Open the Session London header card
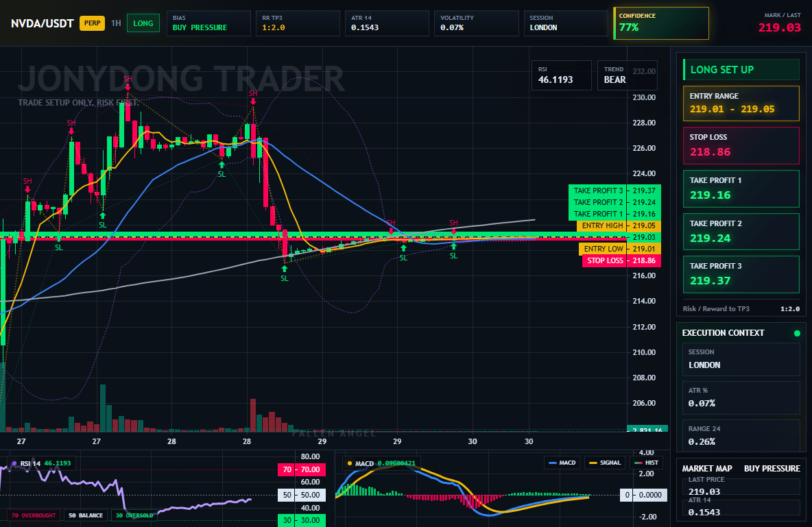The height and width of the screenshot is (527, 812). point(566,23)
